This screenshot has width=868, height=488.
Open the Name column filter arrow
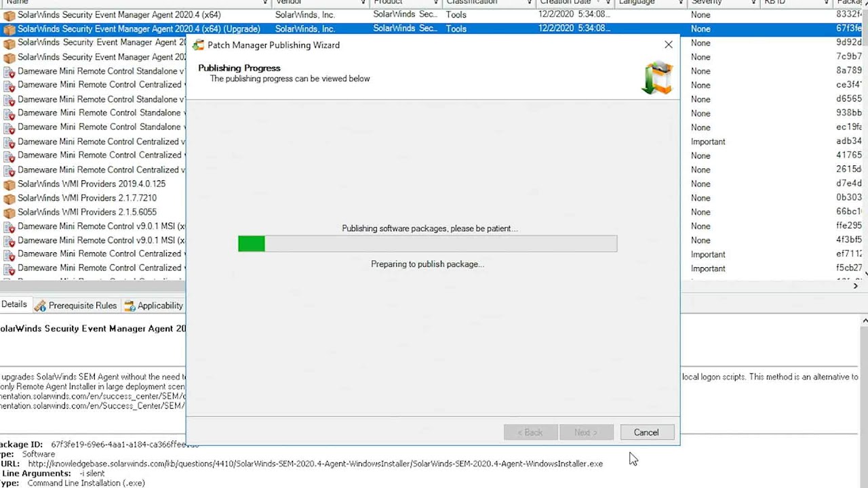pyautogui.click(x=265, y=3)
